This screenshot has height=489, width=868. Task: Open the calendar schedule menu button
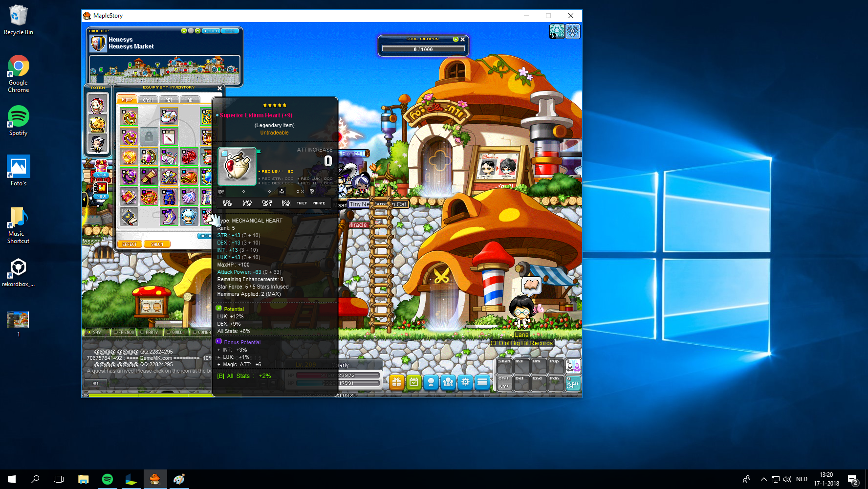coord(414,382)
